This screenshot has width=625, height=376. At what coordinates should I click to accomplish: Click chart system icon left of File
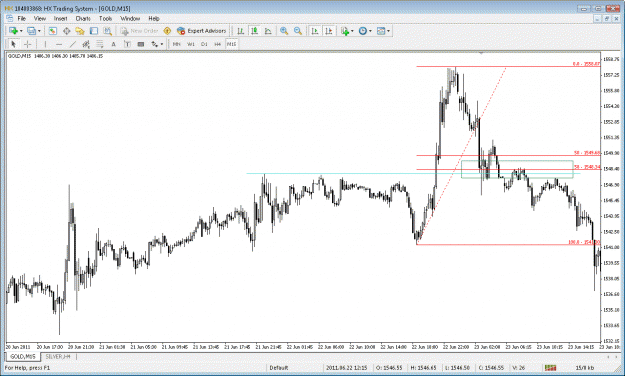coord(9,18)
